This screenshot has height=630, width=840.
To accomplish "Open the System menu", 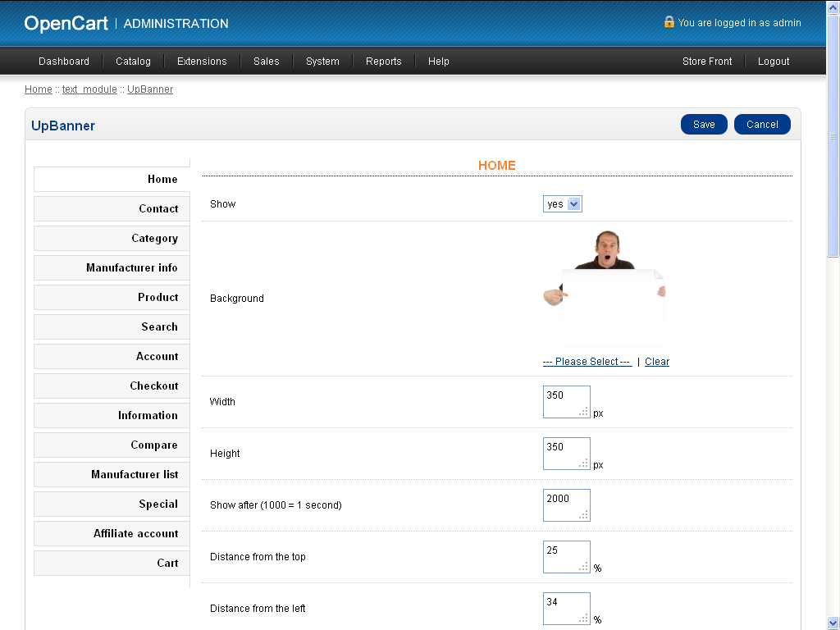I will pos(322,61).
